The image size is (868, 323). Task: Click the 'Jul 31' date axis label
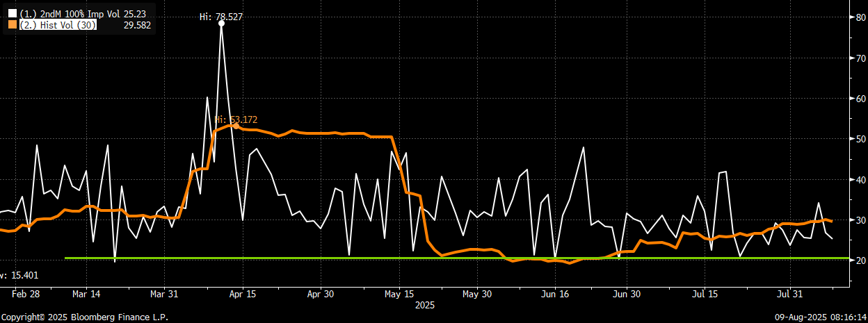pos(791,294)
